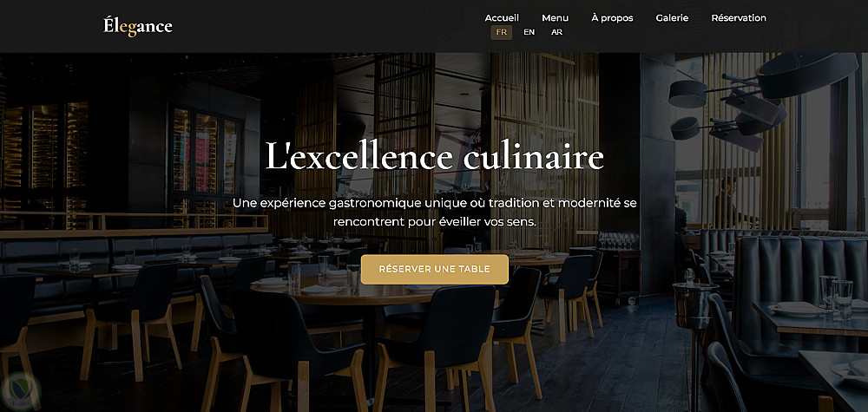Image resolution: width=868 pixels, height=412 pixels.
Task: Click the L'excellence culinaire headline
Action: 434,155
